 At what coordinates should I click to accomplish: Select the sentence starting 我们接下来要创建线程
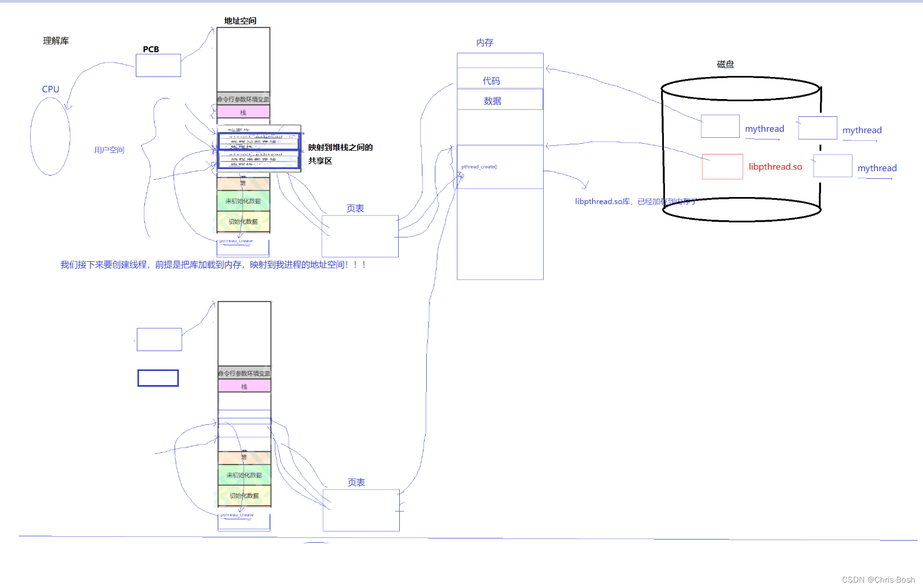pos(213,265)
